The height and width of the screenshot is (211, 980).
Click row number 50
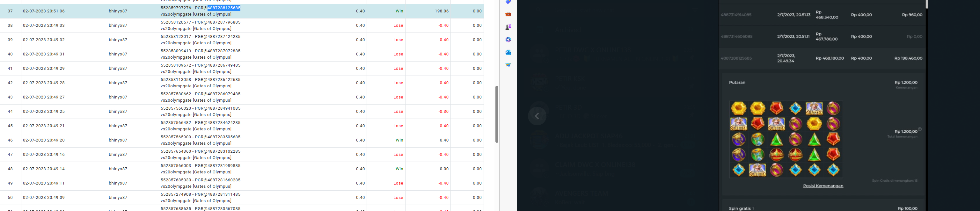coord(10,198)
